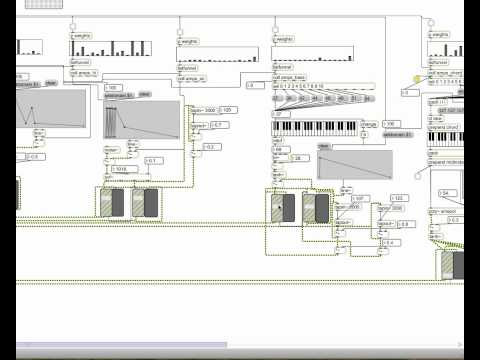Select the prepend midinote object
Screen dimensions: 480x360
446,162
